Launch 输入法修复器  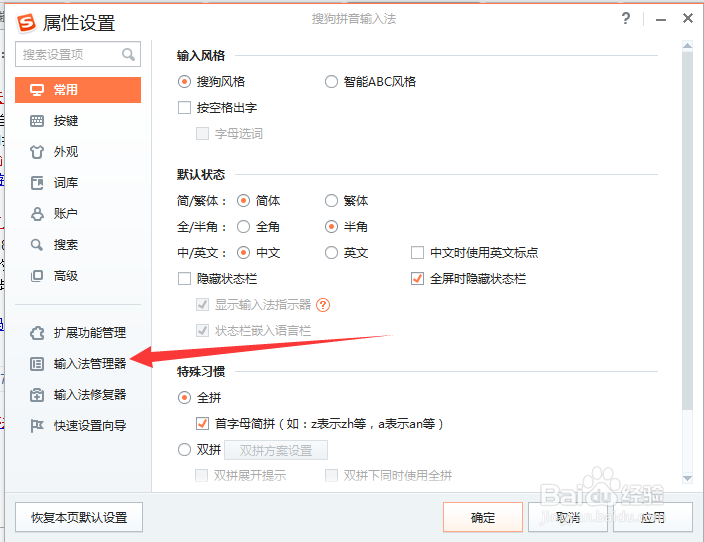point(78,395)
